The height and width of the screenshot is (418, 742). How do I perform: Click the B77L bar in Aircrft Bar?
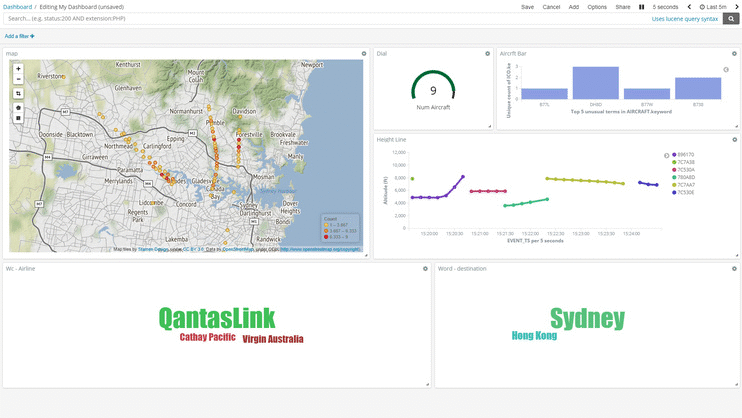[544, 94]
